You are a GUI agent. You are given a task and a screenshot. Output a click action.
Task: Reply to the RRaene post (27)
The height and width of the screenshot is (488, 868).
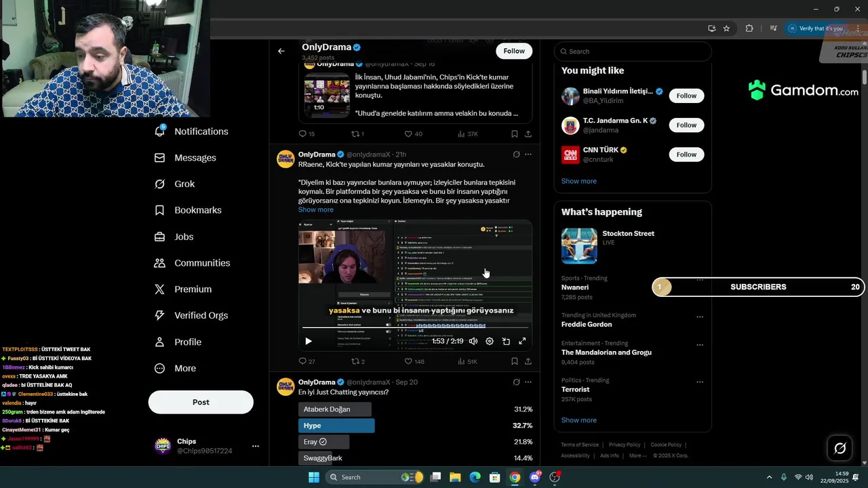[307, 361]
